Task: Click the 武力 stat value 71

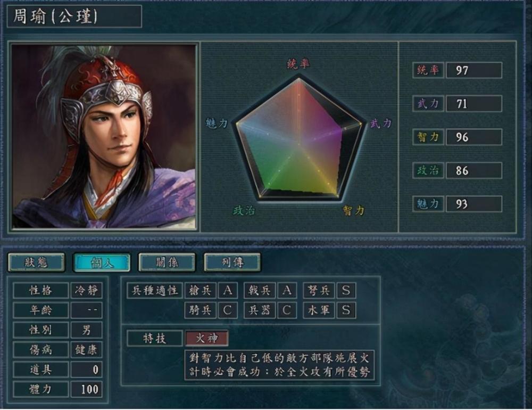Action: pyautogui.click(x=473, y=104)
